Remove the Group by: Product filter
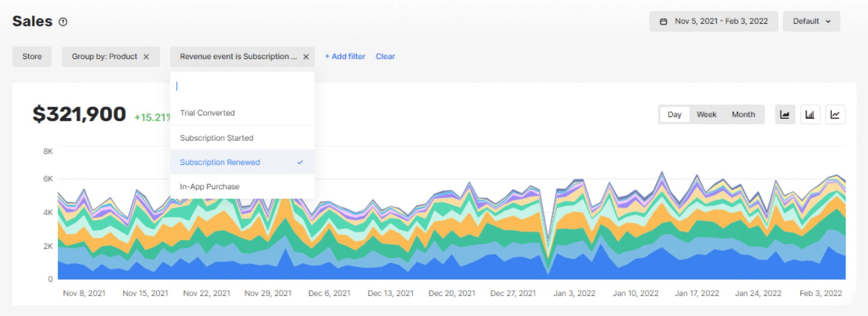Image resolution: width=868 pixels, height=316 pixels. coord(146,56)
